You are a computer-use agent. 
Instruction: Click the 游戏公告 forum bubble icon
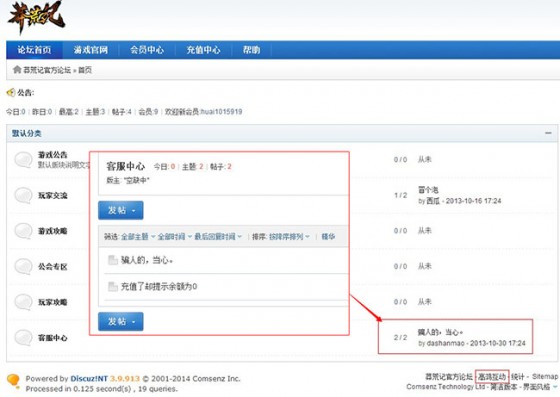[24, 159]
